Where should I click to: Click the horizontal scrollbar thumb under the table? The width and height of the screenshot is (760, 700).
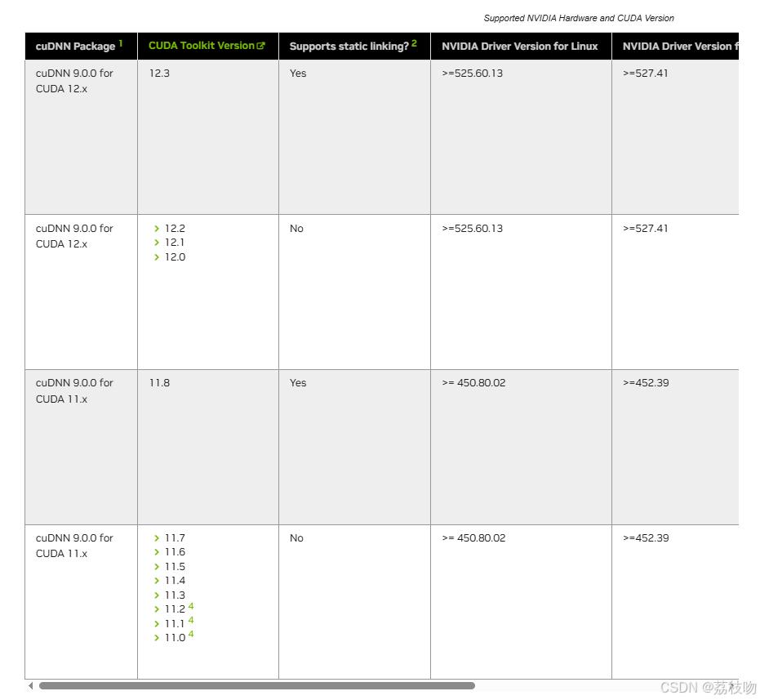click(257, 685)
